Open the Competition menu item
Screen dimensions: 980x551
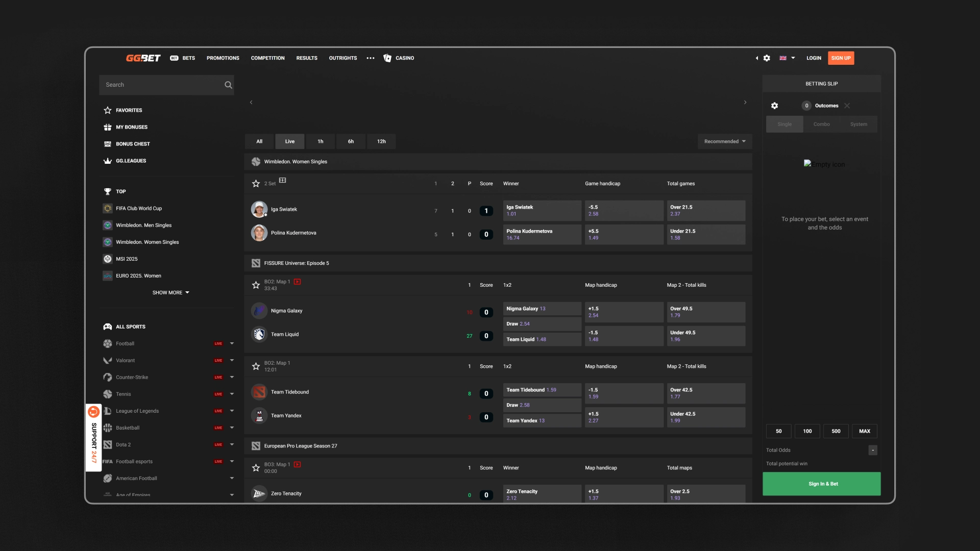click(268, 58)
